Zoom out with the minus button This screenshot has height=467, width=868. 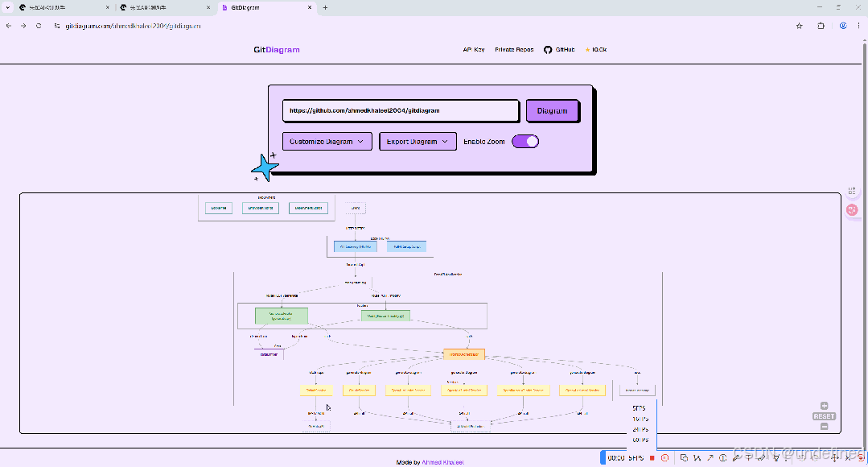[824, 426]
